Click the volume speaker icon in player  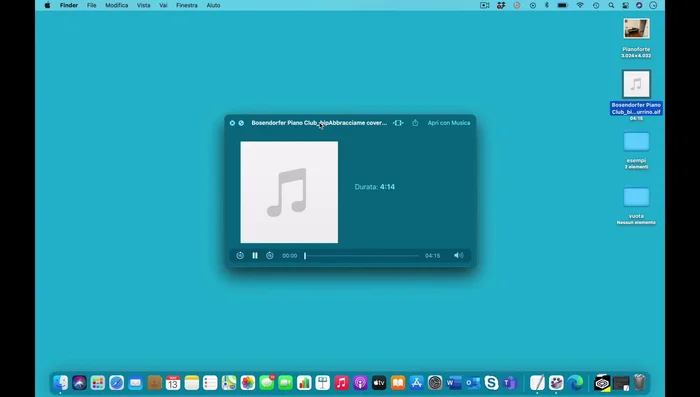pyautogui.click(x=458, y=255)
